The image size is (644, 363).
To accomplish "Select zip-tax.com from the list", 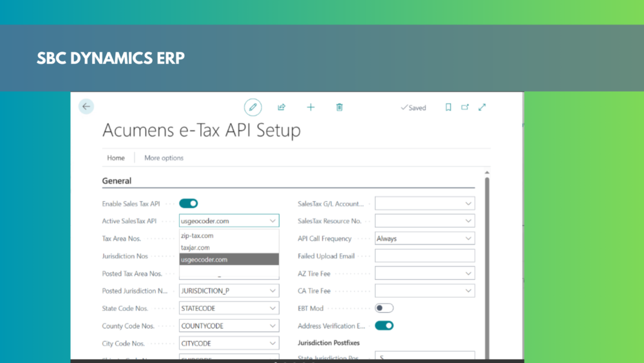I will click(229, 235).
